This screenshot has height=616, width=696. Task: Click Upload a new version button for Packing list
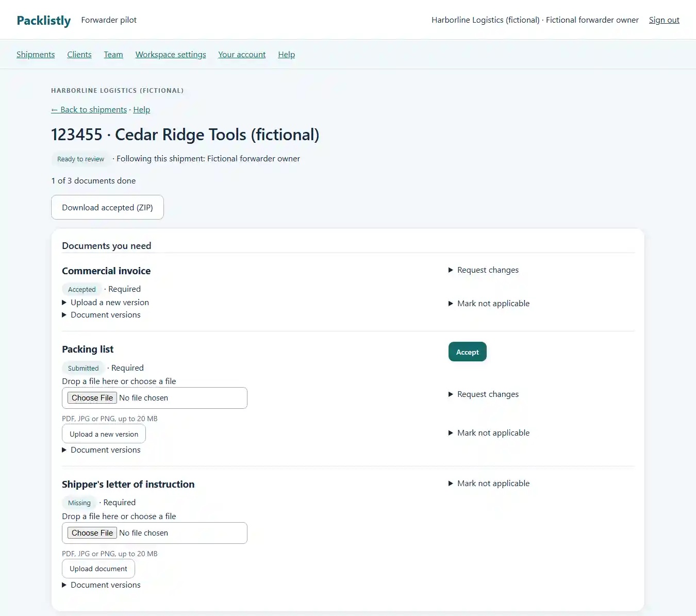[104, 434]
